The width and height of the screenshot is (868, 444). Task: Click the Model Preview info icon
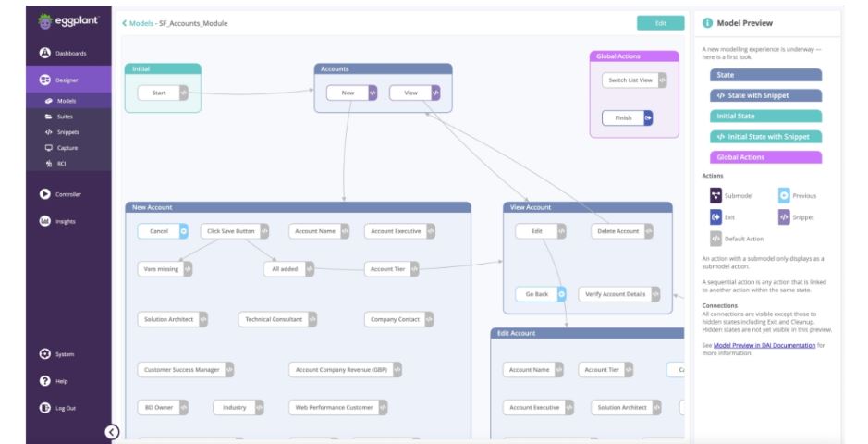click(707, 23)
